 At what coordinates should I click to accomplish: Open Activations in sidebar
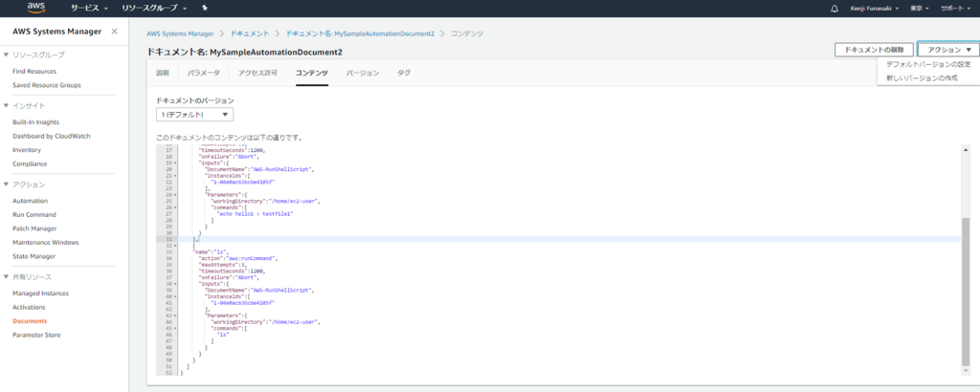coord(30,307)
